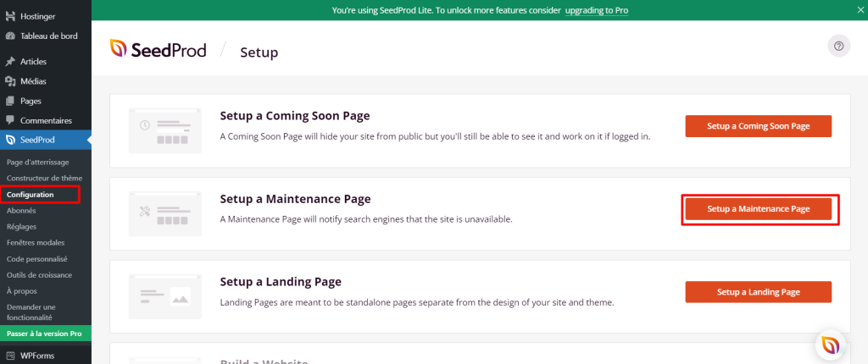The width and height of the screenshot is (868, 364).
Task: Click the Maintenance Page description text
Action: (x=366, y=219)
